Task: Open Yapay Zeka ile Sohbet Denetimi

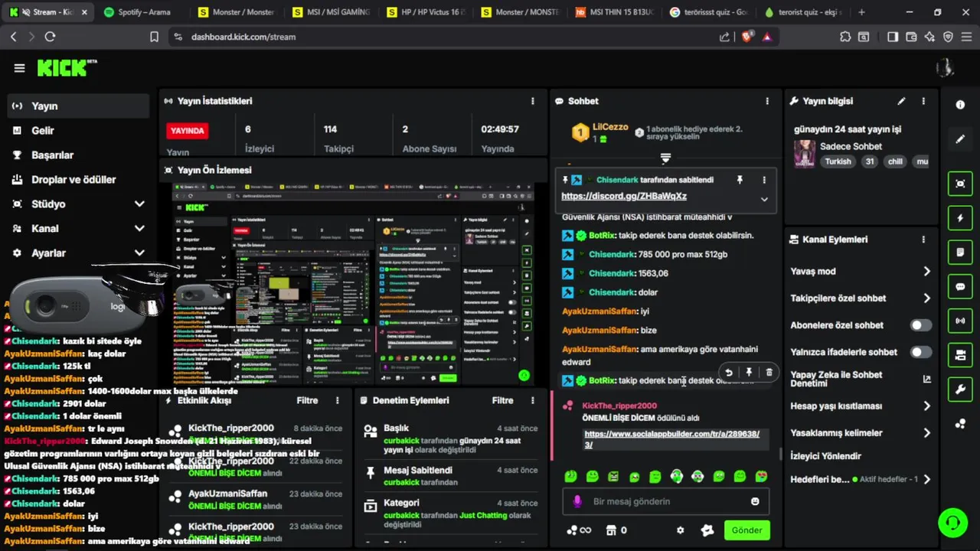Action: coord(861,379)
